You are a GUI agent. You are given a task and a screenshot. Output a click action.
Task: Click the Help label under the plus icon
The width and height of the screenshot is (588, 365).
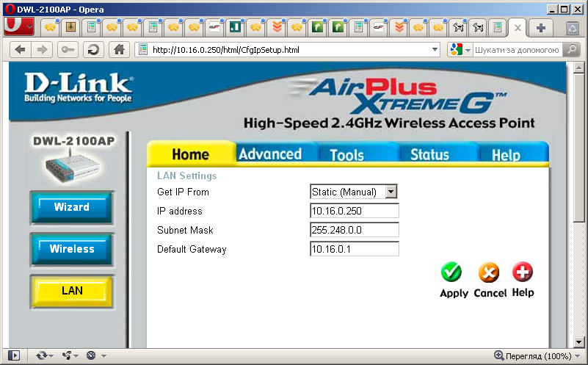(x=523, y=292)
